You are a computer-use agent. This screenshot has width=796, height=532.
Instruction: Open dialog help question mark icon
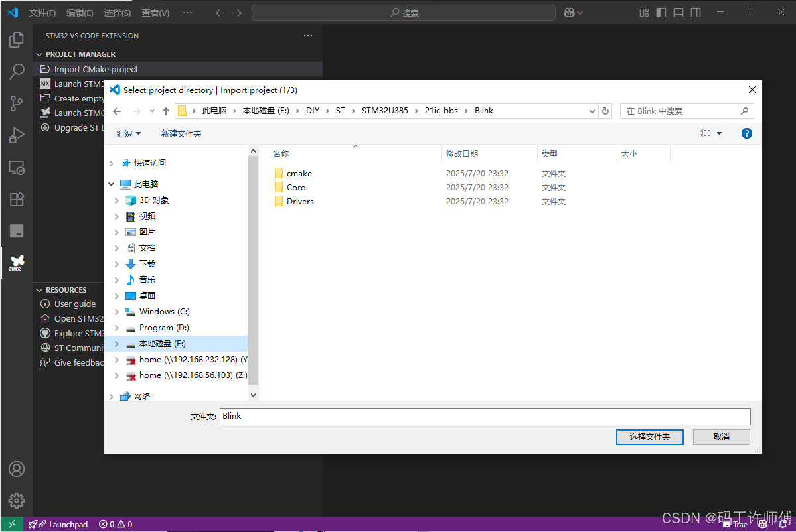[x=746, y=133]
